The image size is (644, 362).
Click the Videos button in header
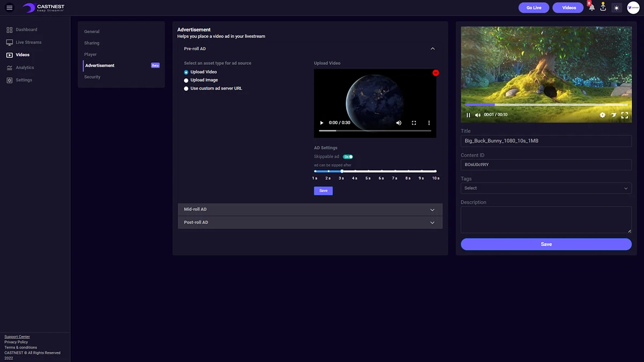pos(569,8)
